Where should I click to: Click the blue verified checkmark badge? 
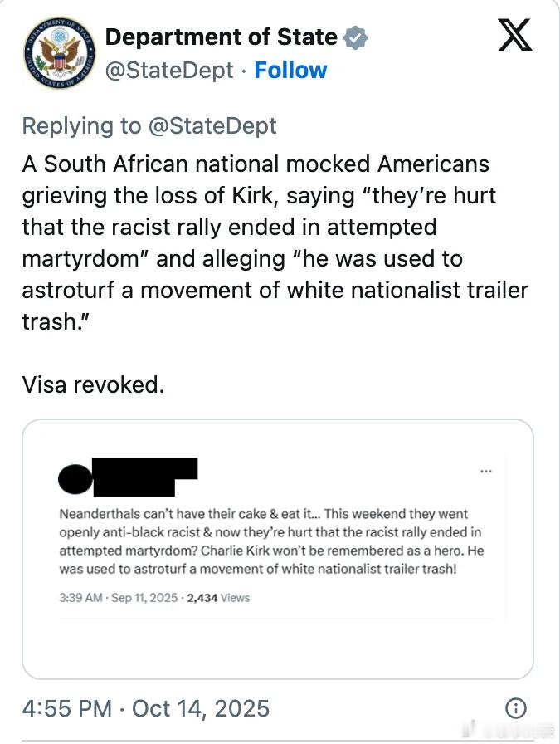(x=357, y=37)
